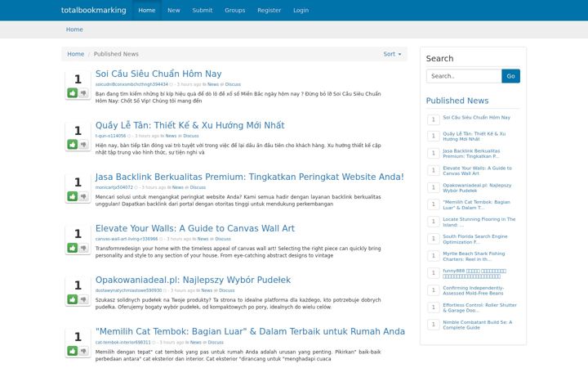Open 'Elevate Your Walls' main title

195,228
